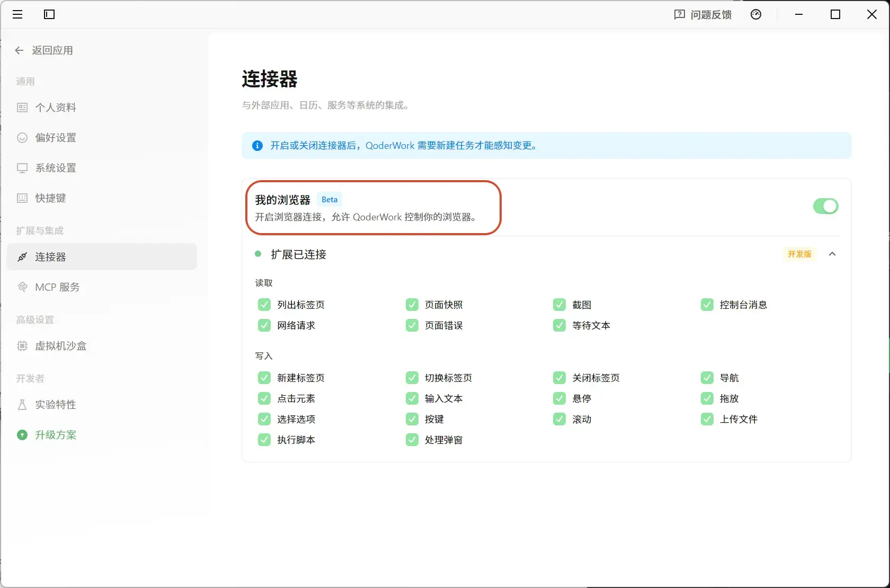Click the info icon in the blue banner
Image resolution: width=890 pixels, height=588 pixels.
coord(257,146)
